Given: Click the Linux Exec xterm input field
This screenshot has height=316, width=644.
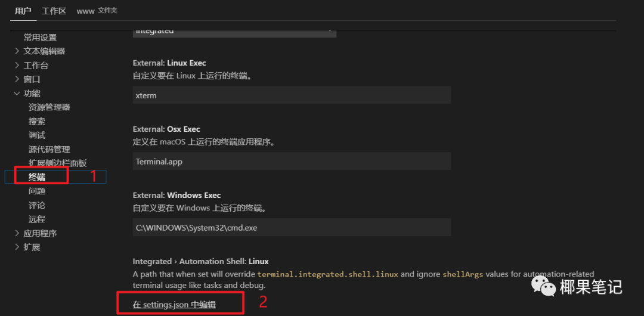Looking at the screenshot, I should (292, 95).
